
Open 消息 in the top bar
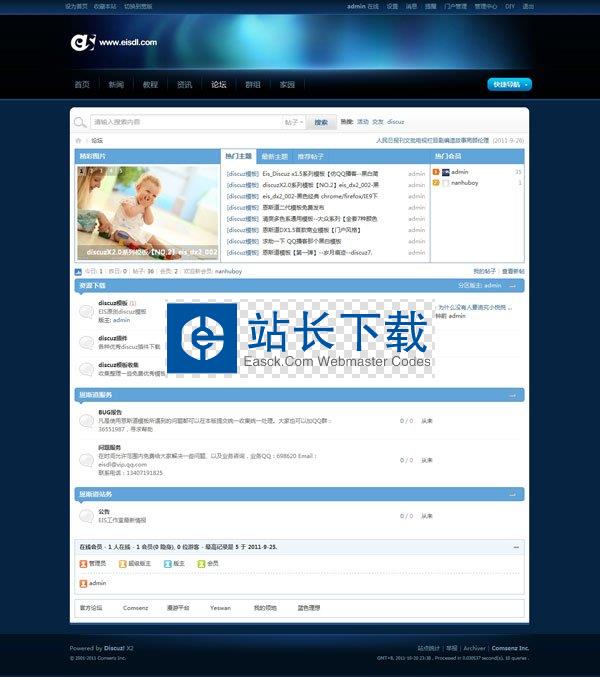[411, 6]
